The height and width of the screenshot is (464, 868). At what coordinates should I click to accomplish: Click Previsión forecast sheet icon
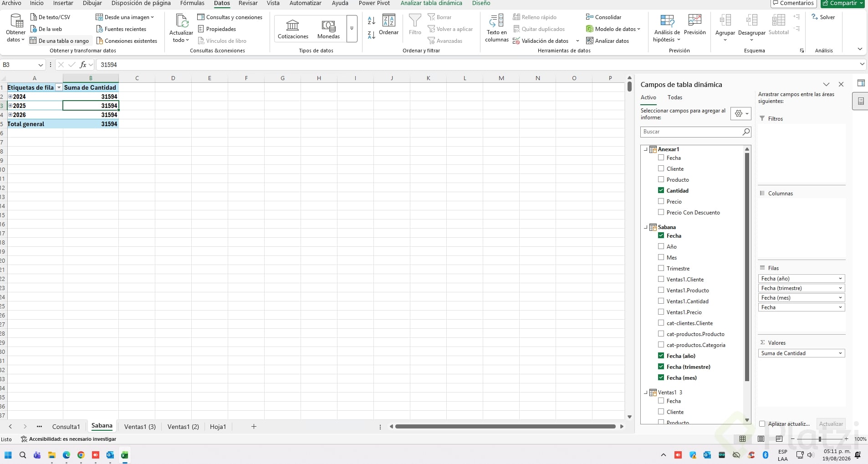click(x=694, y=25)
